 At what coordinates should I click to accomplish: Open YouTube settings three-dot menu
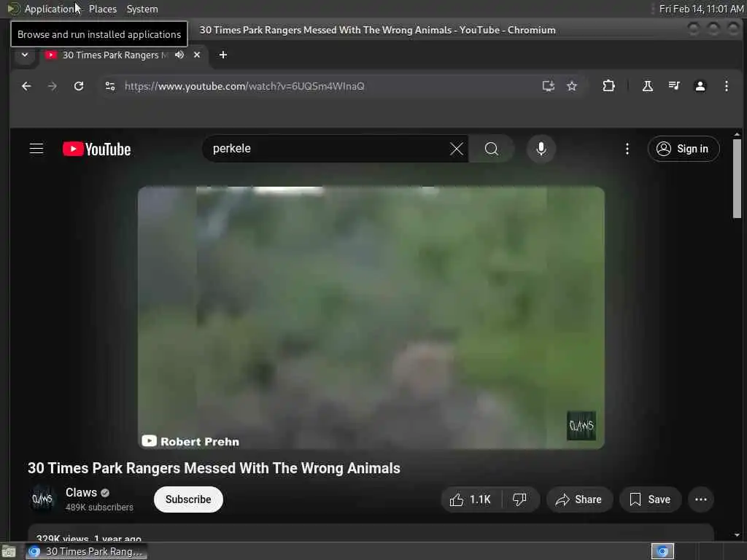[x=627, y=149]
